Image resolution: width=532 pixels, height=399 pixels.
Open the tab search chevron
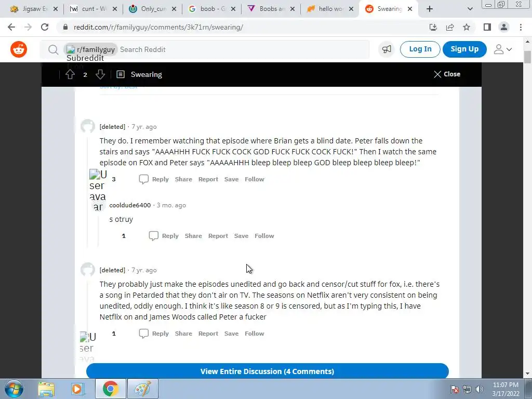pos(470,9)
